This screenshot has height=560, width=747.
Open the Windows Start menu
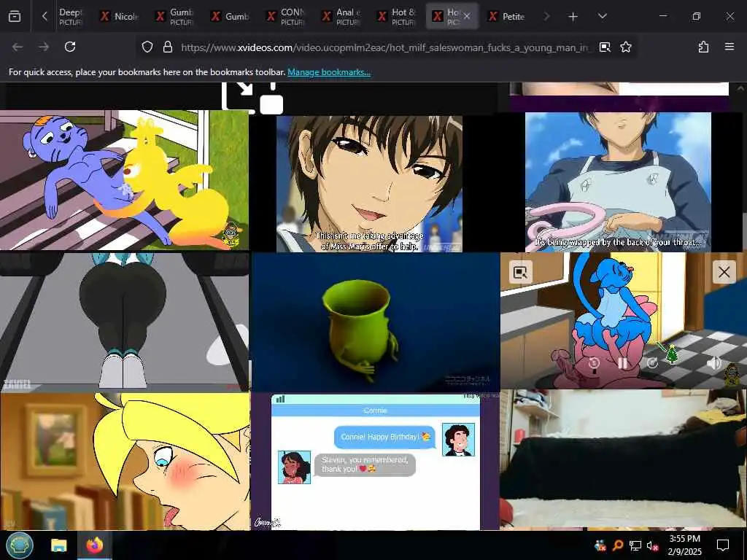tap(20, 545)
